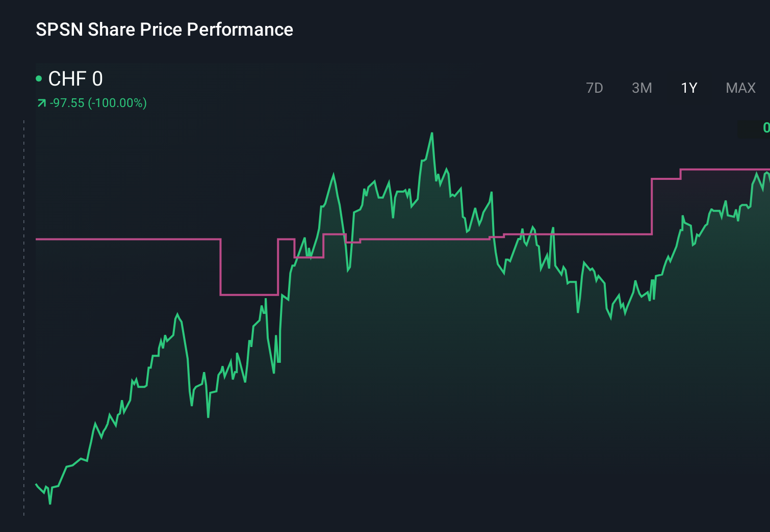Switch to the 3M timeframe view
Image resolution: width=770 pixels, height=532 pixels.
[641, 88]
